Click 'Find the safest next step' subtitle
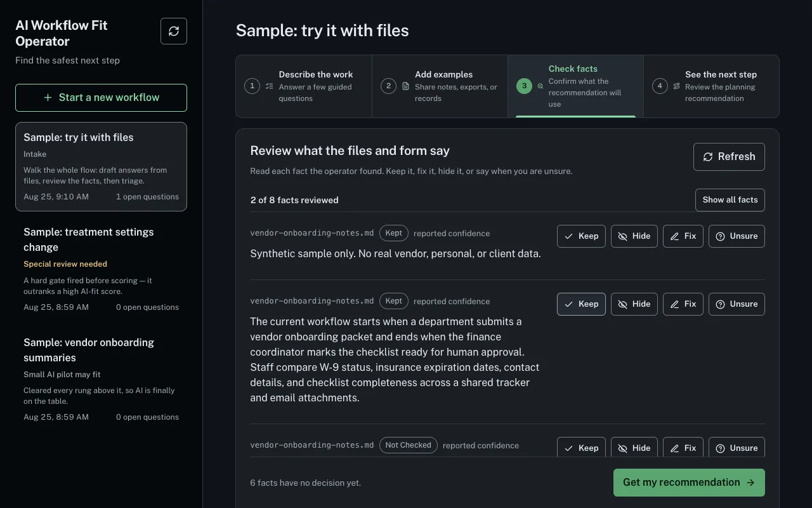This screenshot has height=508, width=812. click(68, 61)
